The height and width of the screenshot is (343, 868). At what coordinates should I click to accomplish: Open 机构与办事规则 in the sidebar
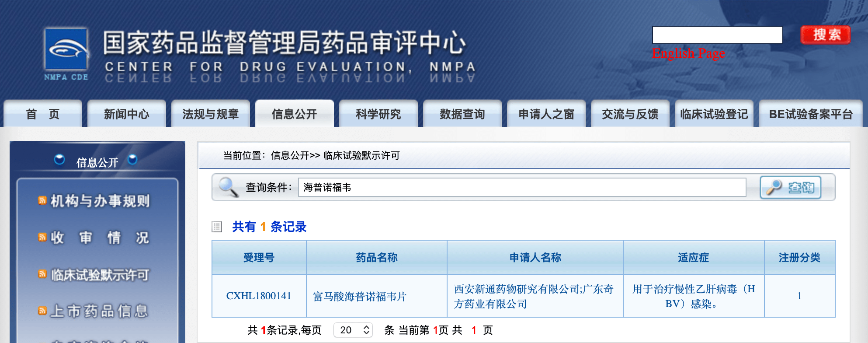click(100, 201)
